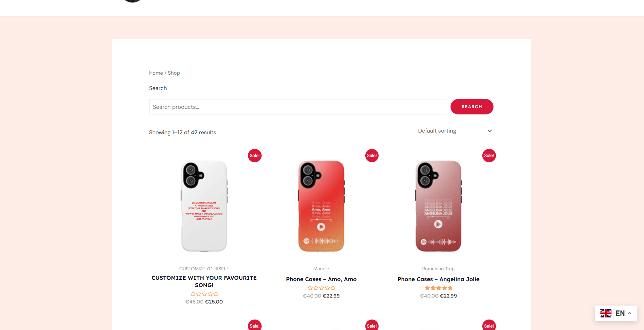Open 'Phone Cases – Angelina Jolie' product title

pyautogui.click(x=438, y=279)
